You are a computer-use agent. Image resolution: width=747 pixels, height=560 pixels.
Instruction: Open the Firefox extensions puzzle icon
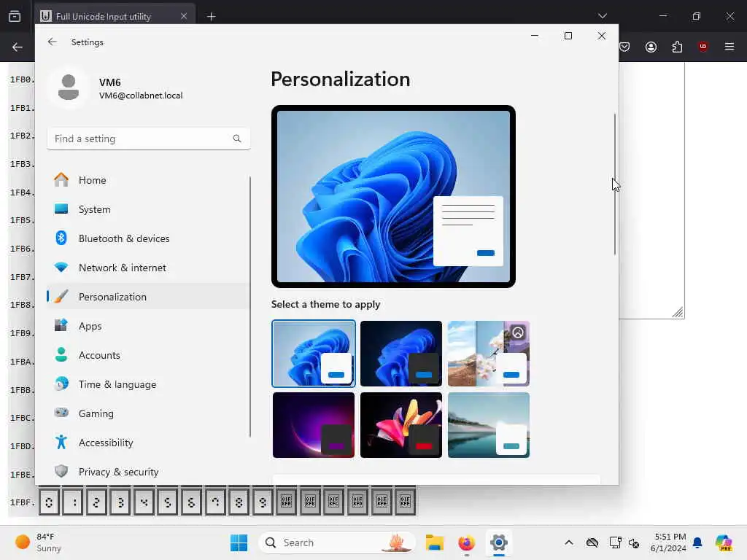click(x=677, y=47)
